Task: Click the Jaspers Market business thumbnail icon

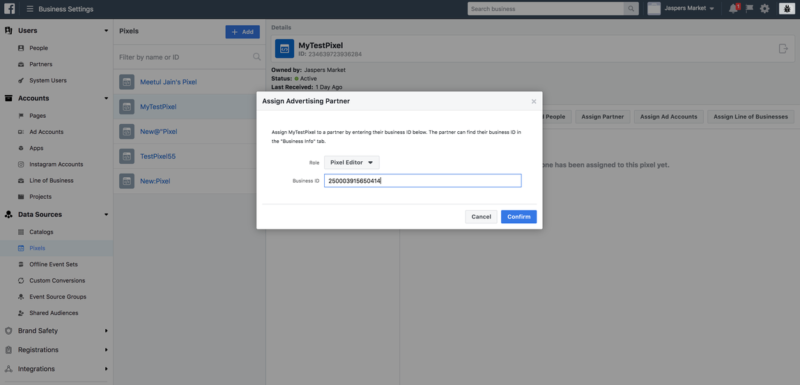Action: coord(654,9)
